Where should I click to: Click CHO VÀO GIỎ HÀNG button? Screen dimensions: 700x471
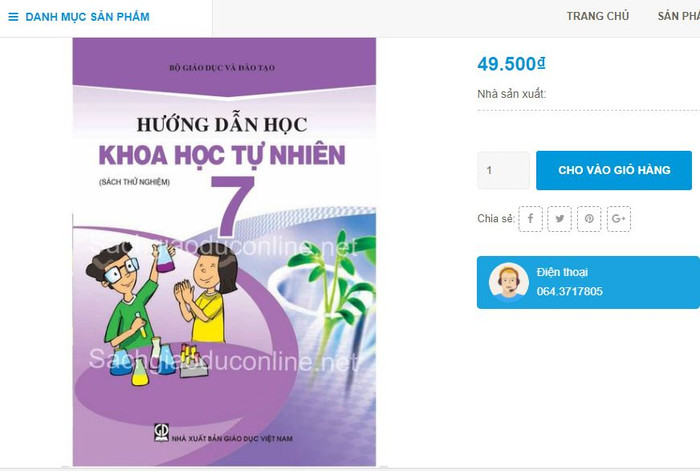614,170
